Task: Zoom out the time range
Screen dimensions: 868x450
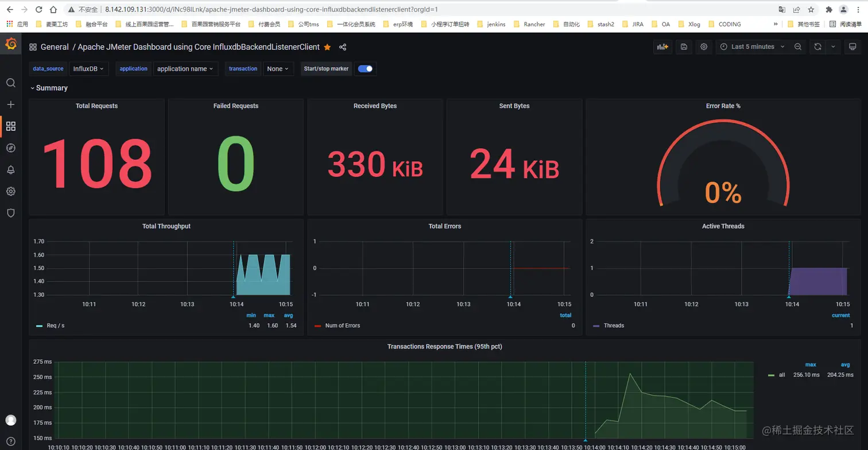Action: (x=797, y=46)
